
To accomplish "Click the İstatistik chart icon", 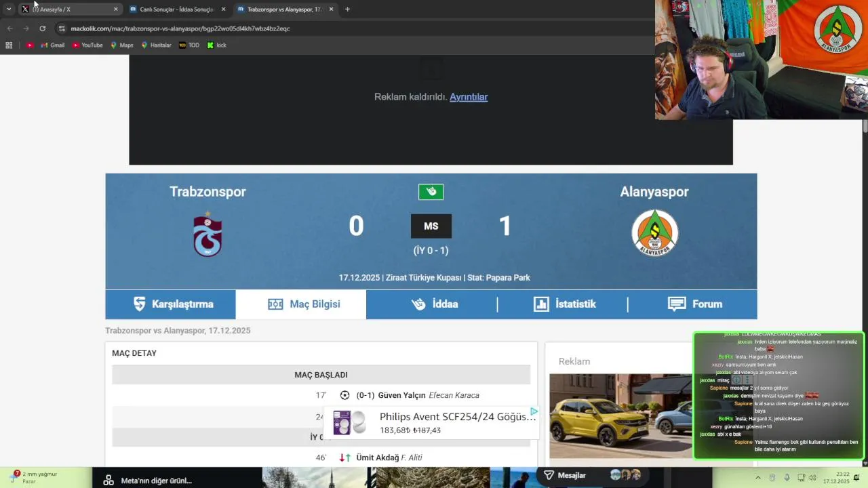I will (x=541, y=304).
